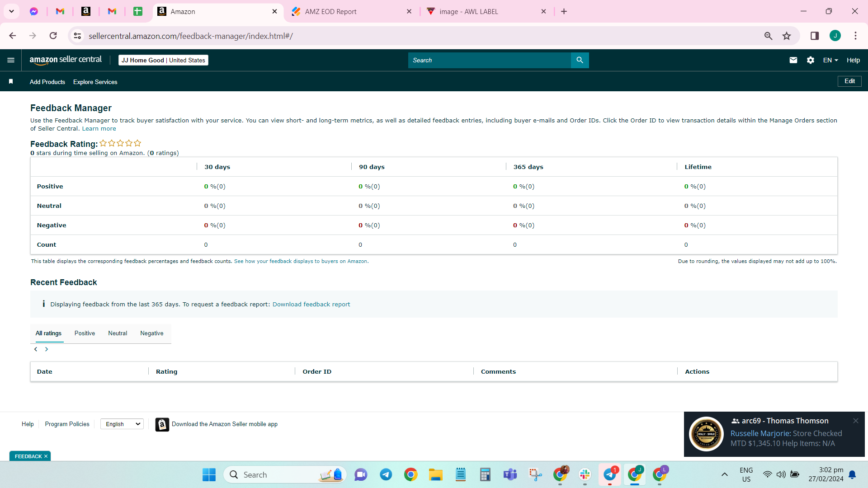
Task: Select the All ratings tab
Action: (x=48, y=333)
